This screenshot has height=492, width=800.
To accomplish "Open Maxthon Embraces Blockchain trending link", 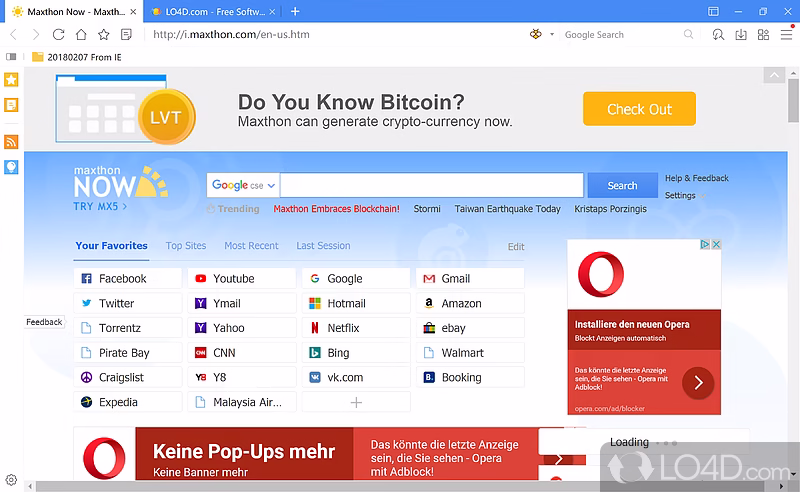I will [x=336, y=209].
